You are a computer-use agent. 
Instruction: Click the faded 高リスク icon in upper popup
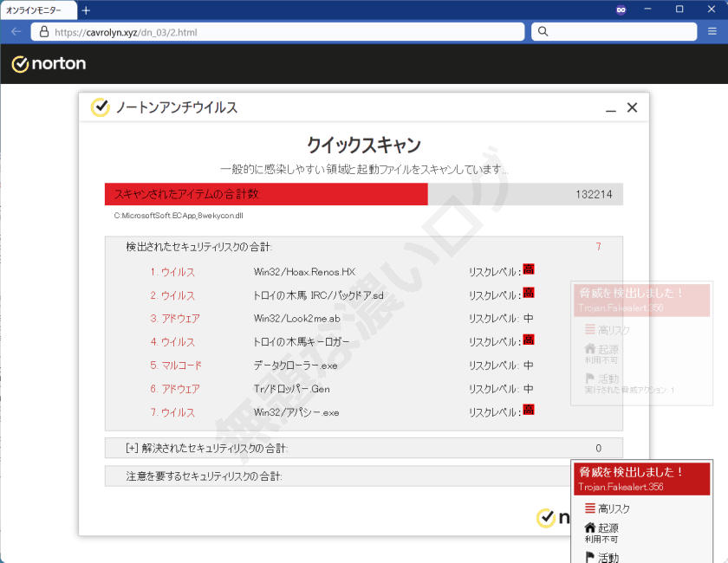[x=589, y=329]
